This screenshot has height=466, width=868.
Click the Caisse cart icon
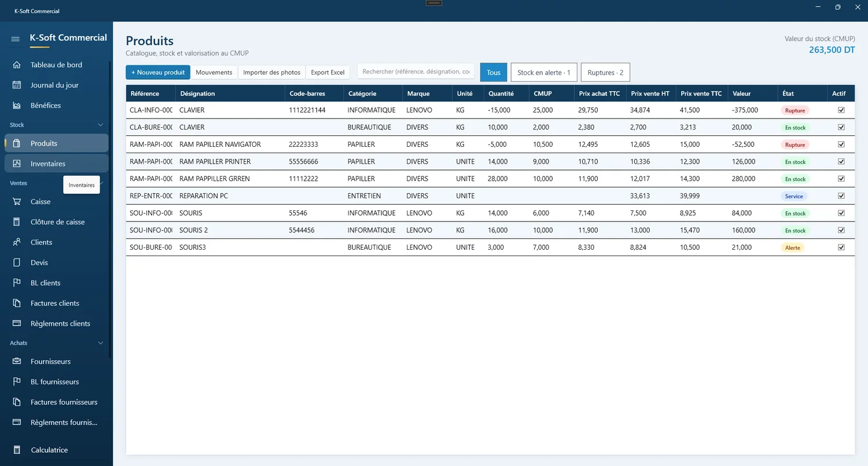point(17,202)
